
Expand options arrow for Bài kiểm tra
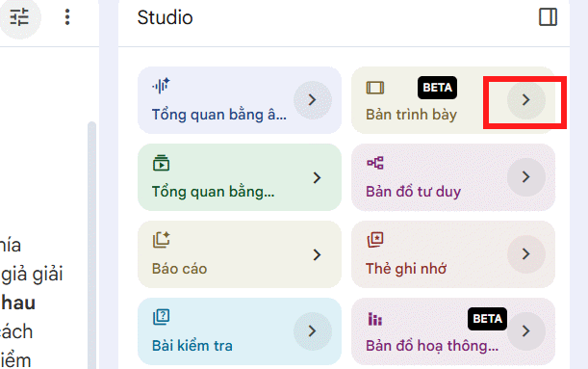[313, 331]
